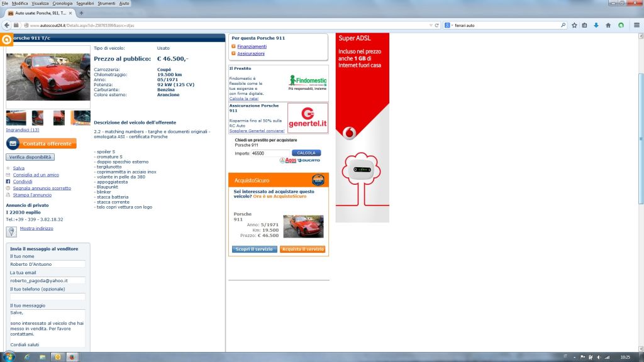The width and height of the screenshot is (644, 362).
Task: Click the main orange Porsche photo
Action: (48, 77)
